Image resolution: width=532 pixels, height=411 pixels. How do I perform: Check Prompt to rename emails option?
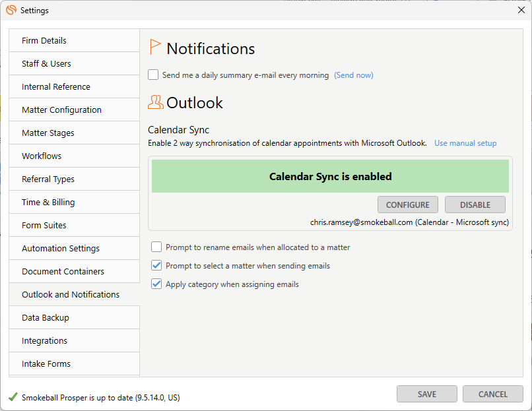(156, 247)
